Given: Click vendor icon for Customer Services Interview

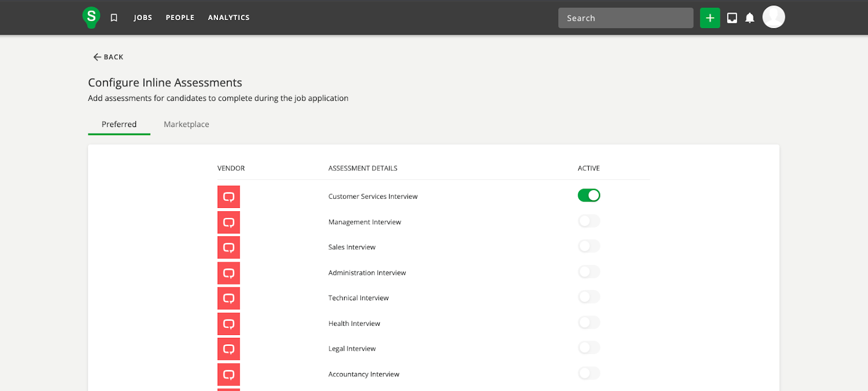Looking at the screenshot, I should (x=228, y=197).
